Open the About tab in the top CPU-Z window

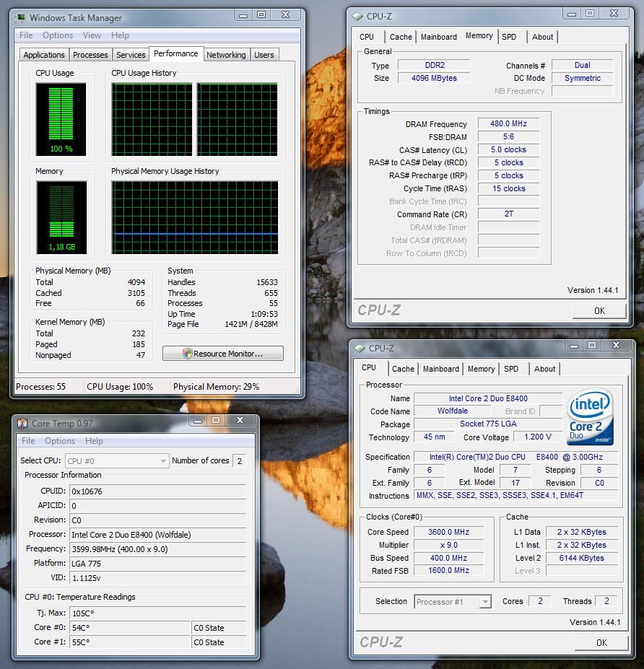542,37
